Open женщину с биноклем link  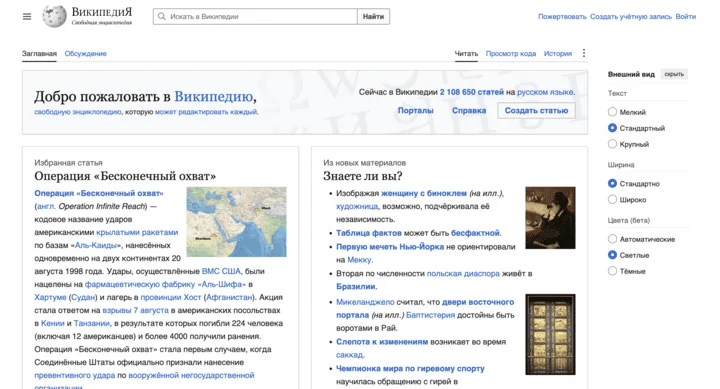coord(424,193)
